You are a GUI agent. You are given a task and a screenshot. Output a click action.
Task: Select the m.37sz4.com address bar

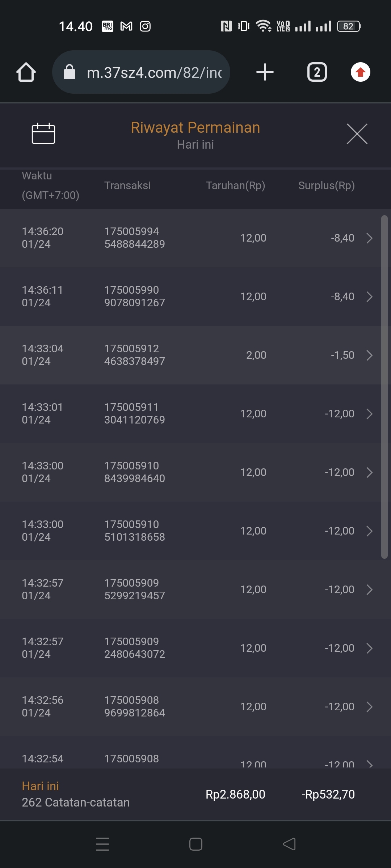pyautogui.click(x=154, y=73)
